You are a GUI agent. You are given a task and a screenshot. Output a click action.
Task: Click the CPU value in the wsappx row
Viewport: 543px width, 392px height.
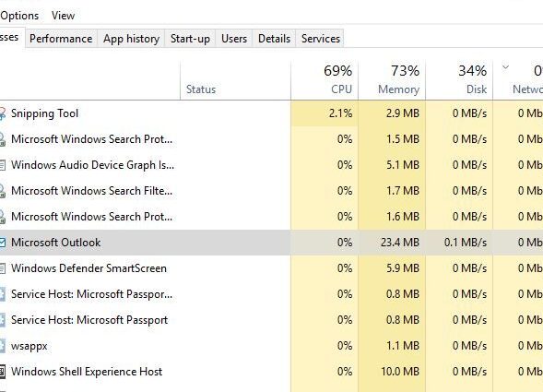tap(345, 346)
